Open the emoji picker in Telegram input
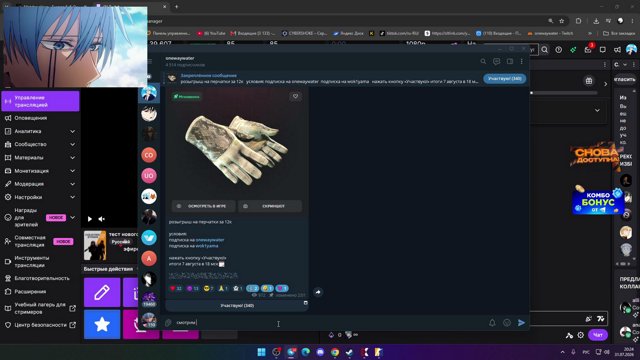 [x=507, y=323]
